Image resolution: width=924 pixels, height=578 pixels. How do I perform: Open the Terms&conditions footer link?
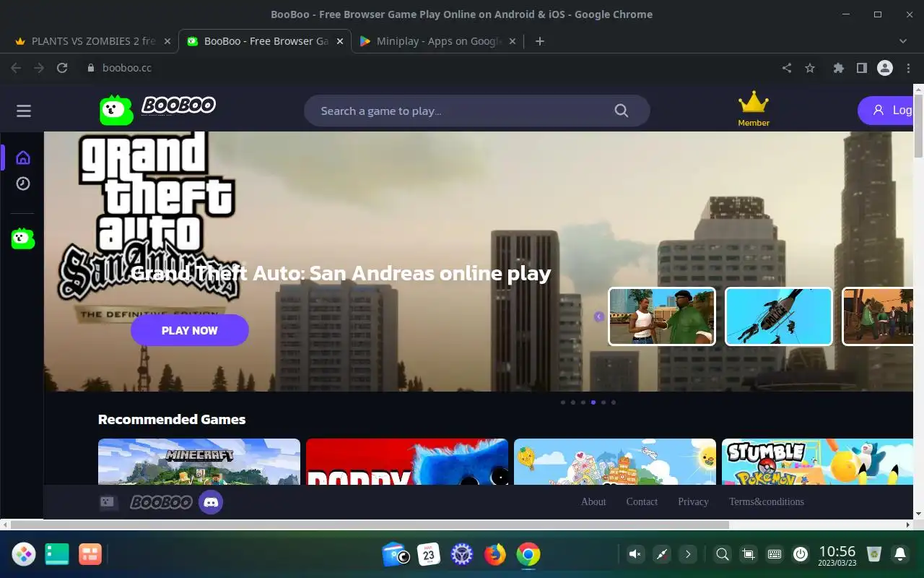pos(766,501)
